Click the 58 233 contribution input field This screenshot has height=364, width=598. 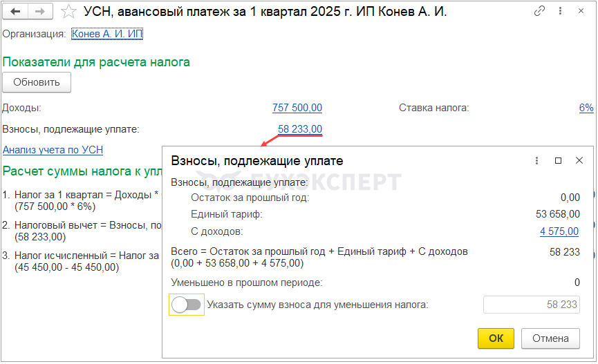coord(532,305)
